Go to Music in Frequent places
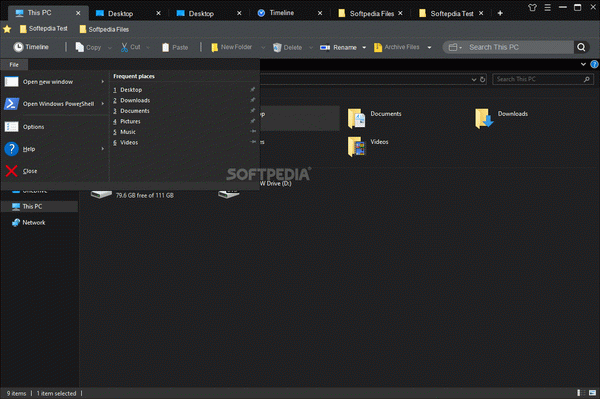The image size is (600, 399). [x=184, y=132]
